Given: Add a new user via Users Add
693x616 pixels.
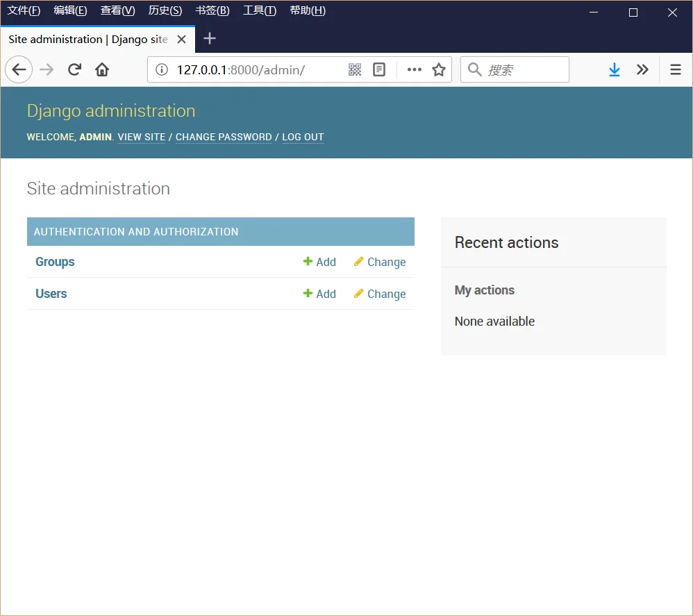Looking at the screenshot, I should [x=319, y=294].
